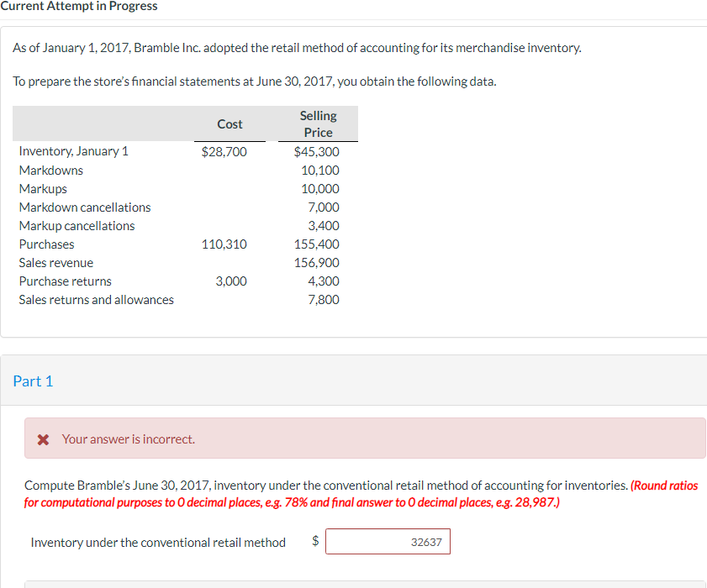The height and width of the screenshot is (588, 707).
Task: Click the Selling Price column header
Action: click(x=319, y=124)
